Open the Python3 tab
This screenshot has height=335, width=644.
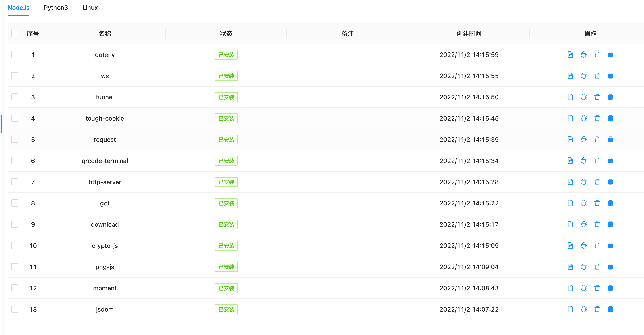56,8
